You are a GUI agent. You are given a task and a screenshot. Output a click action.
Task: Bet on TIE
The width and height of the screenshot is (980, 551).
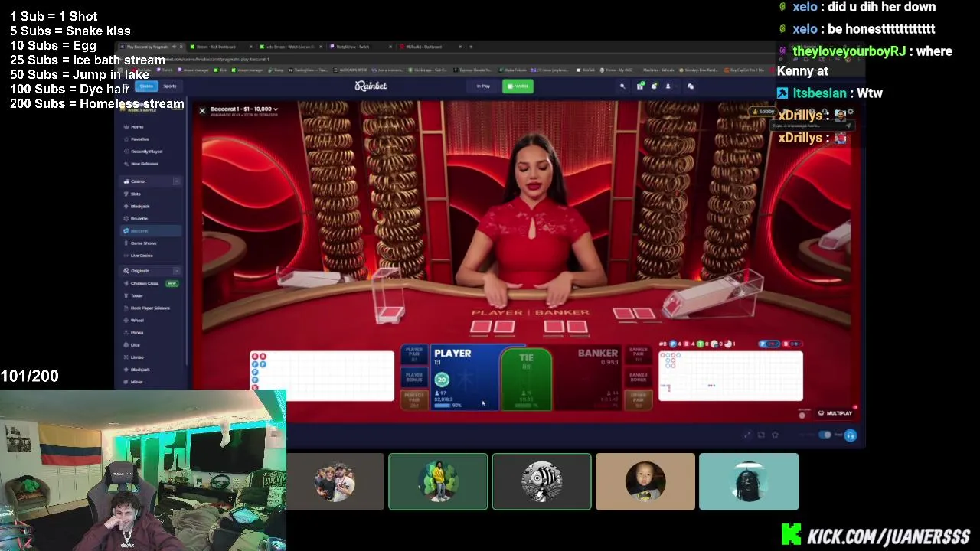526,380
